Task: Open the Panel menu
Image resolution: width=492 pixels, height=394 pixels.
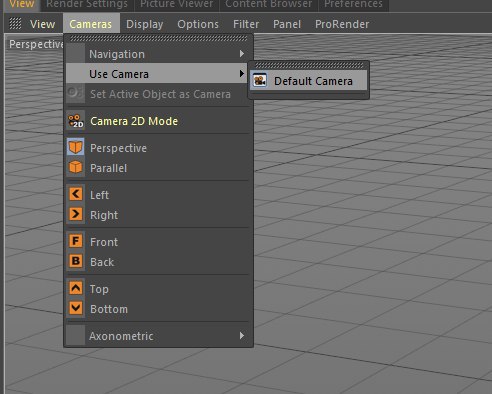Action: pos(287,24)
